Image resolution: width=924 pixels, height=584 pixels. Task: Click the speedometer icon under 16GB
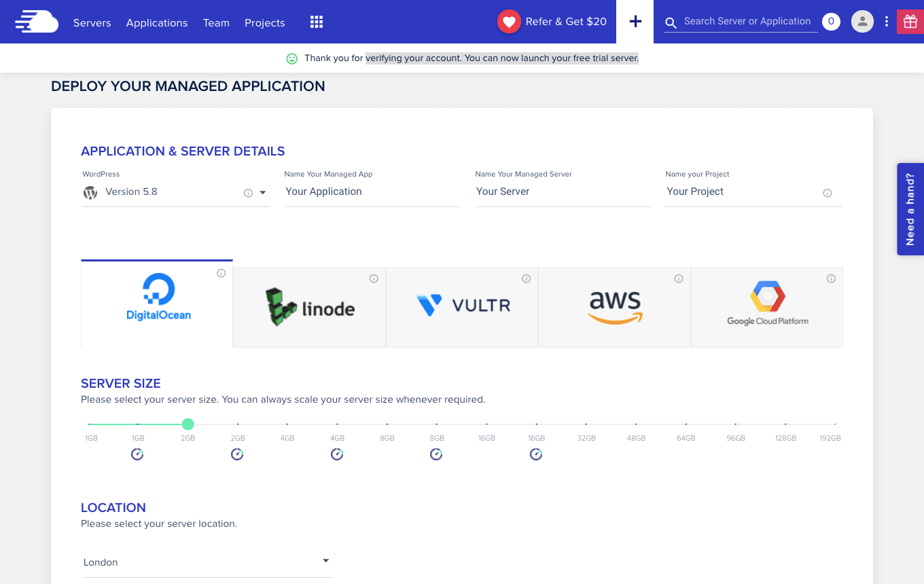(536, 454)
